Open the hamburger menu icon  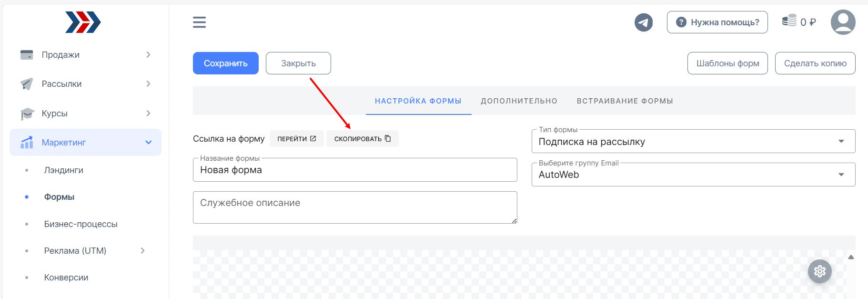[x=199, y=22]
